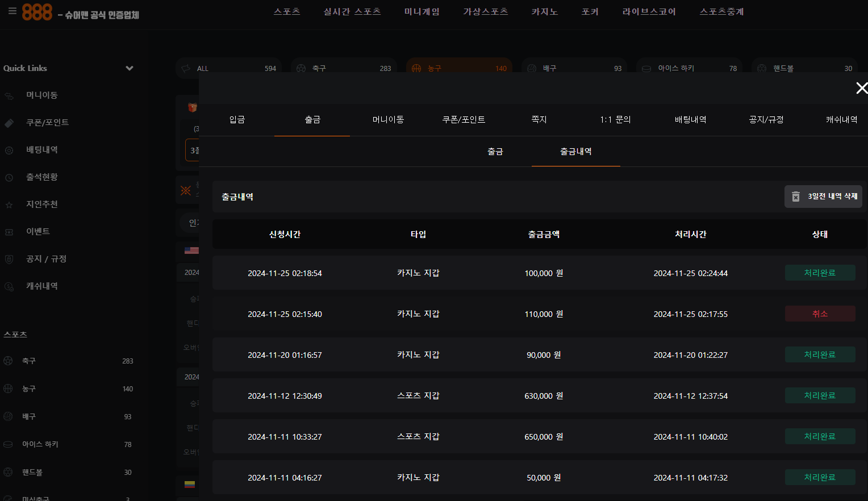Select the 출금내역 sub-tab
Screen dimensions: 868x501
[x=576, y=152]
